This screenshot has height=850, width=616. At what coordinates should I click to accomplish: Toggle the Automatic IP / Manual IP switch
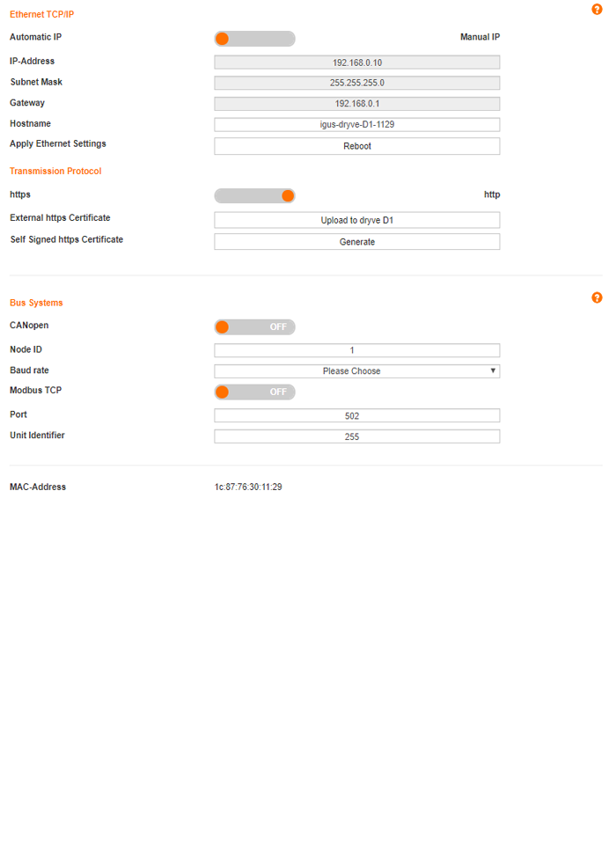click(x=254, y=39)
